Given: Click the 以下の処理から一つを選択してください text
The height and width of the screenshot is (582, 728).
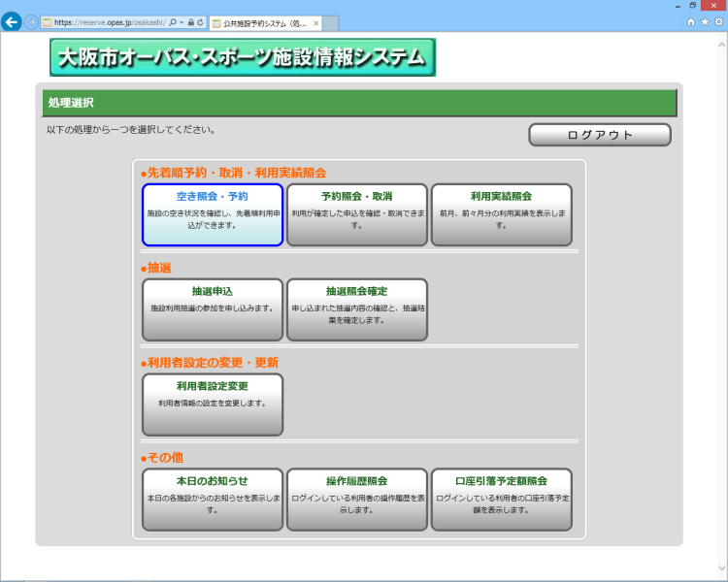Looking at the screenshot, I should [x=131, y=129].
